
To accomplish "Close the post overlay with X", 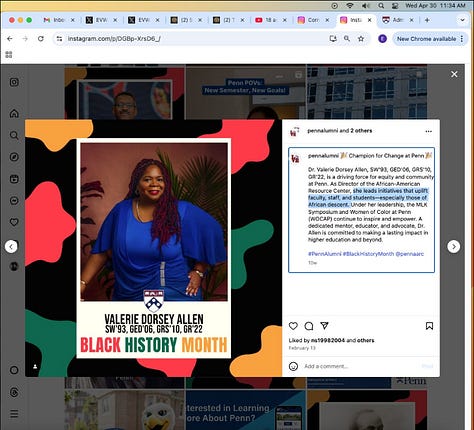I will (454, 74).
